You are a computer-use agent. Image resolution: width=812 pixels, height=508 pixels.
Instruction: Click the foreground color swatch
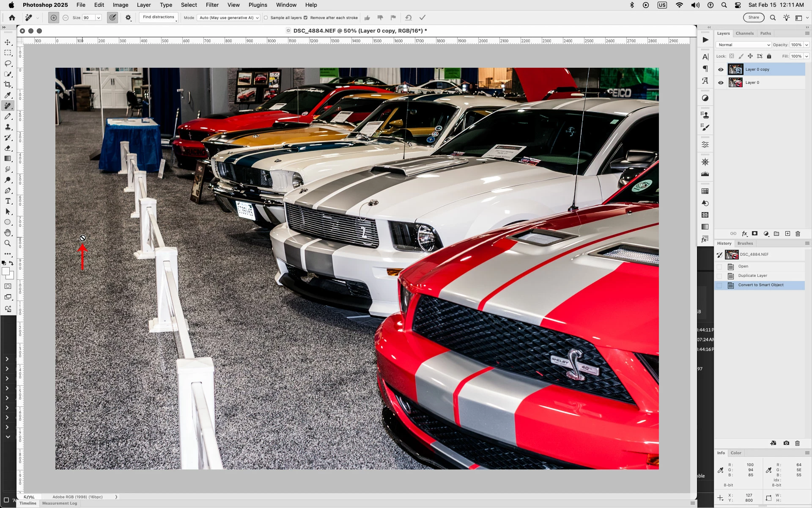pos(5,272)
